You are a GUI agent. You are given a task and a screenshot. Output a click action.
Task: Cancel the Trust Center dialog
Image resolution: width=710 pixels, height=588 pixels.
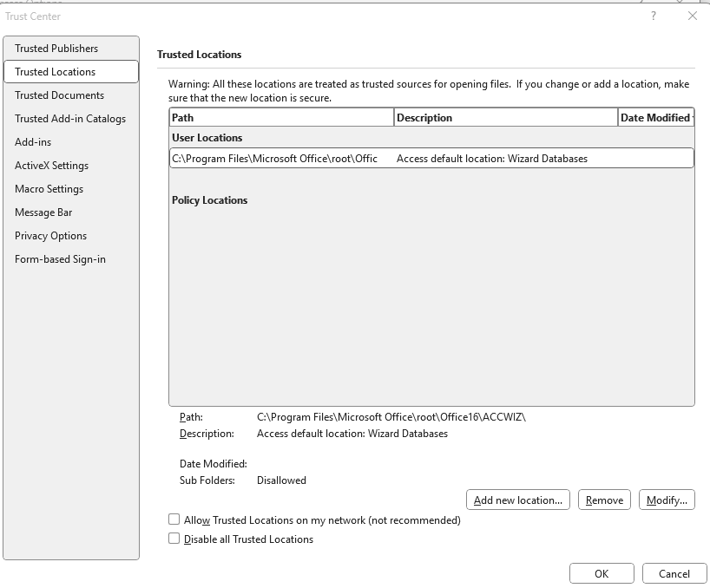(x=674, y=573)
